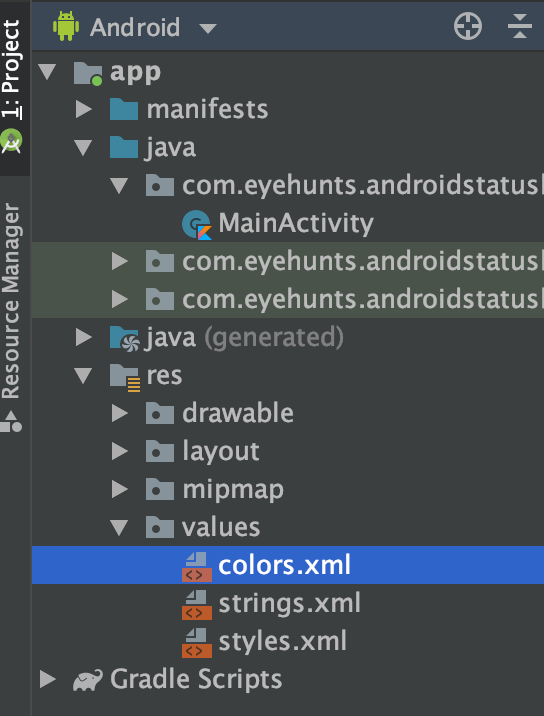544x716 pixels.
Task: Click the mipmap folder icon
Action: pos(159,489)
